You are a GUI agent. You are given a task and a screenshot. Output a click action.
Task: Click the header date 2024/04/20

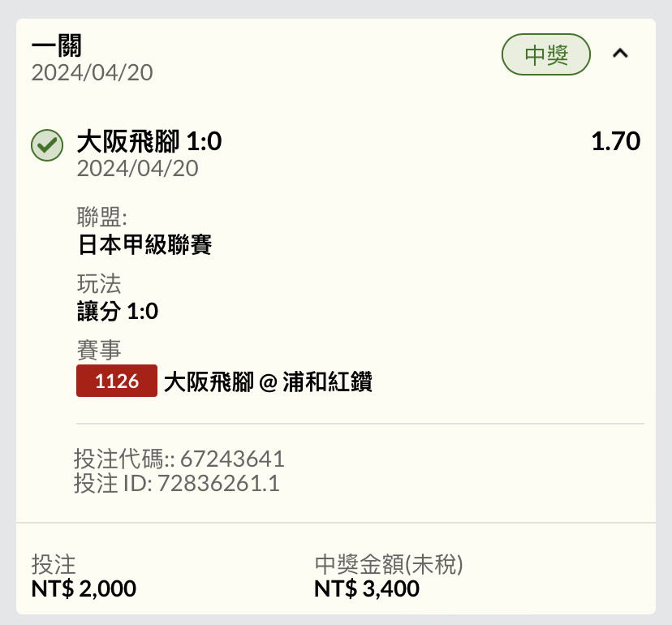tap(93, 72)
